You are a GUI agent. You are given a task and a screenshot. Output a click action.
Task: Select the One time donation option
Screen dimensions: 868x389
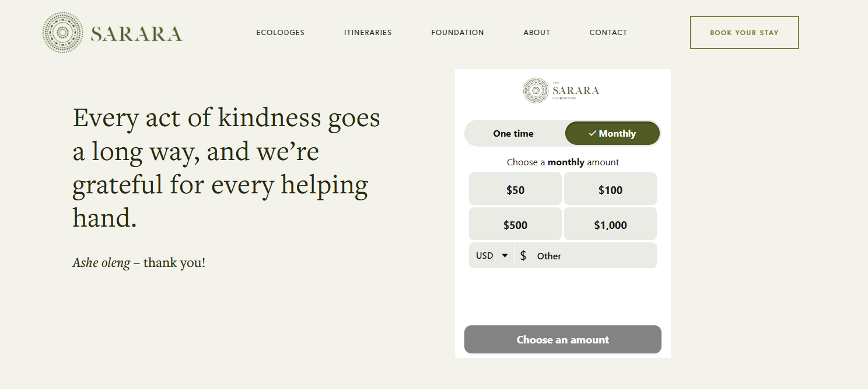[x=513, y=133]
